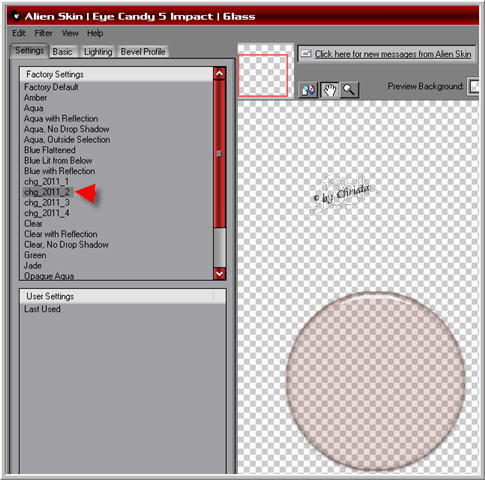The image size is (485, 480).
Task: Open the Preview Background dropdown
Action: pyautogui.click(x=474, y=86)
